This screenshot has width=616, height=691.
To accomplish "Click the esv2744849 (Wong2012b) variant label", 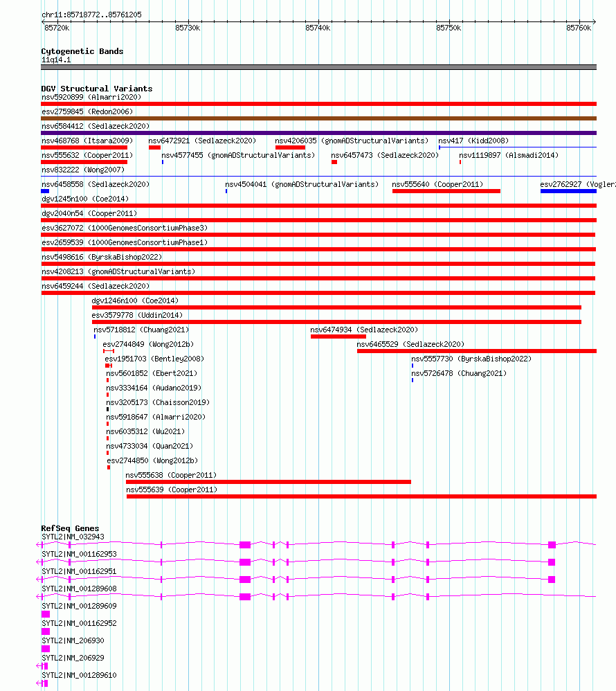I will (149, 344).
